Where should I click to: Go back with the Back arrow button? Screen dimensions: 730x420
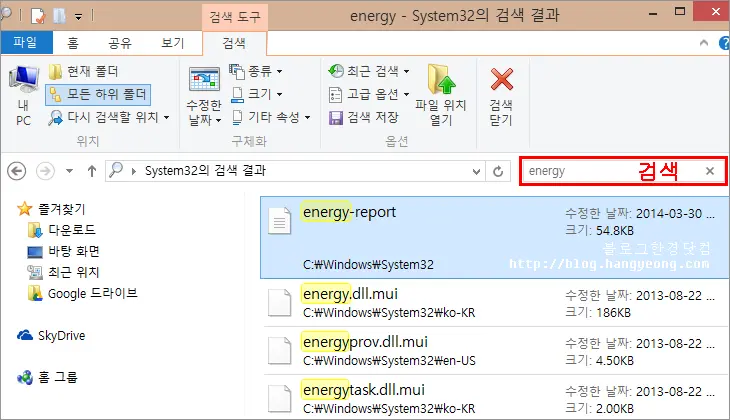tap(16, 171)
